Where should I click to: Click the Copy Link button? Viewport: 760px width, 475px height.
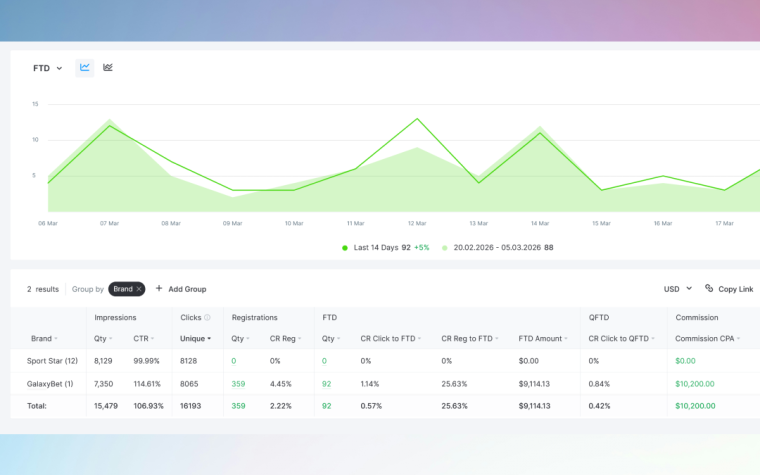[729, 289]
